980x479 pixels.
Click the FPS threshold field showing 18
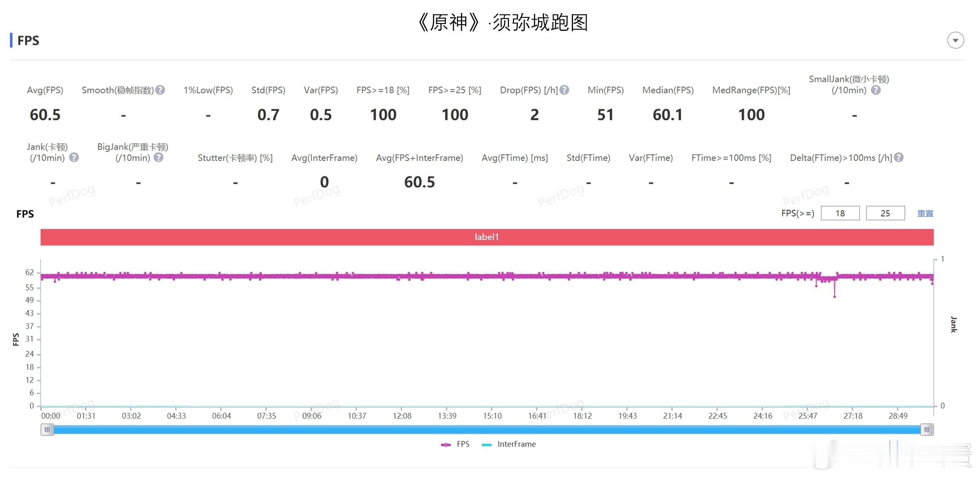840,213
